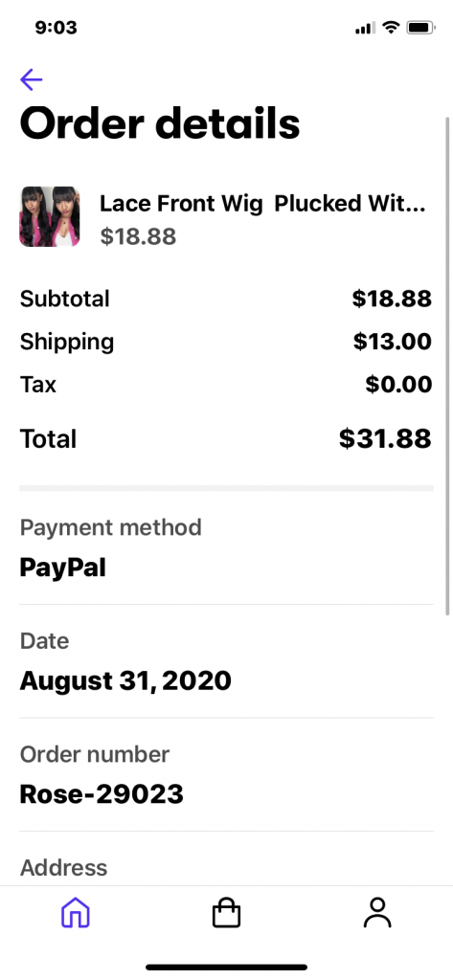Screen dimensions: 453x980
Task: Select the $18.88 item price under title
Action: pyautogui.click(x=138, y=236)
